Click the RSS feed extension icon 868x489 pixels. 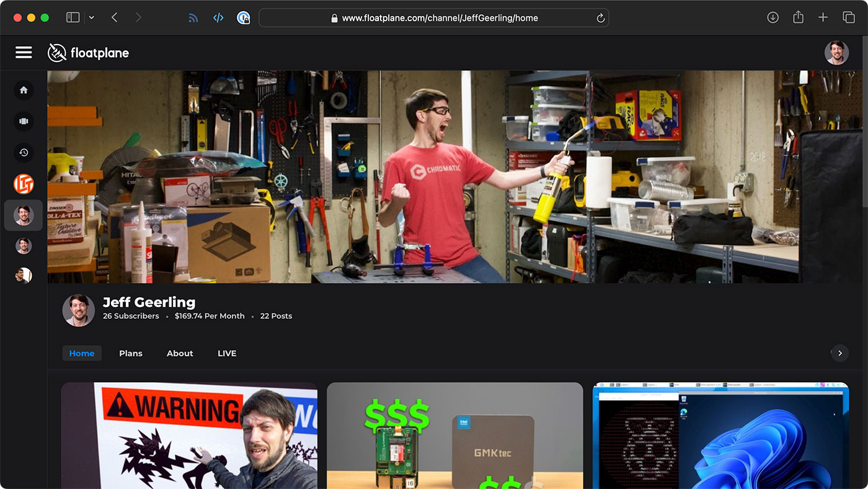[x=193, y=18]
